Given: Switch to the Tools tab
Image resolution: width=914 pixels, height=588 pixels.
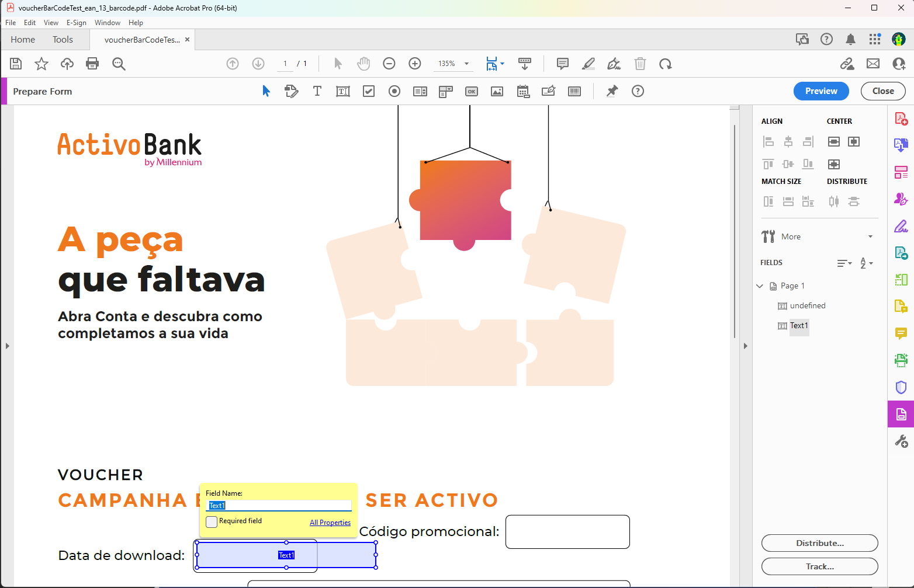Looking at the screenshot, I should (x=63, y=40).
